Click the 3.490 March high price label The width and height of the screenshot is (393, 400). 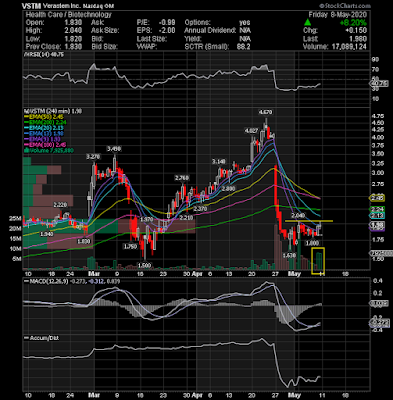(114, 148)
